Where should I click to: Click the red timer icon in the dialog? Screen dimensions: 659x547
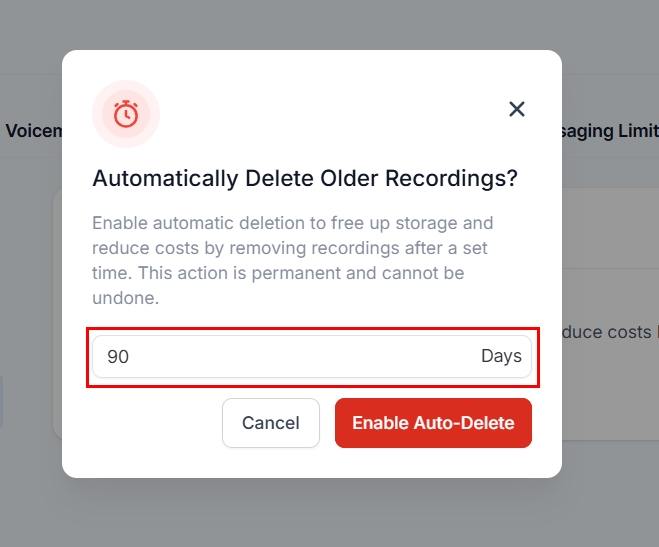tap(126, 114)
